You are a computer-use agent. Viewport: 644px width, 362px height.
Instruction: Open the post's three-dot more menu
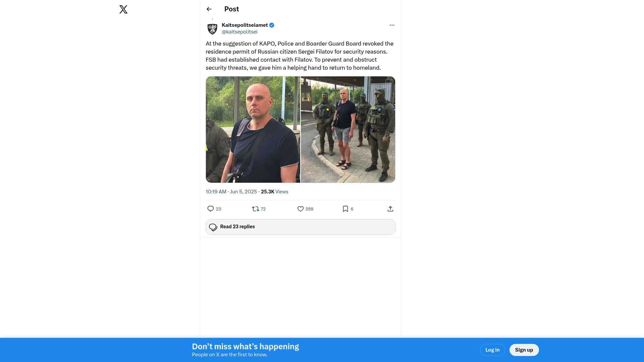(392, 25)
